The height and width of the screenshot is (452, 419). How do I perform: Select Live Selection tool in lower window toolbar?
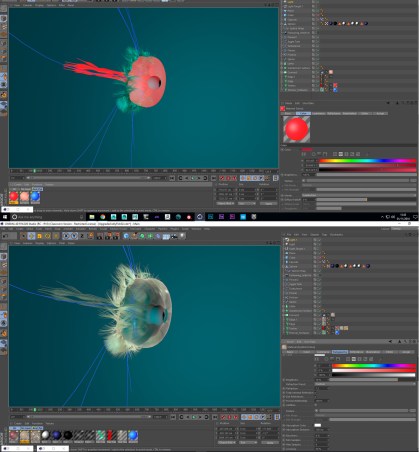coord(23,236)
